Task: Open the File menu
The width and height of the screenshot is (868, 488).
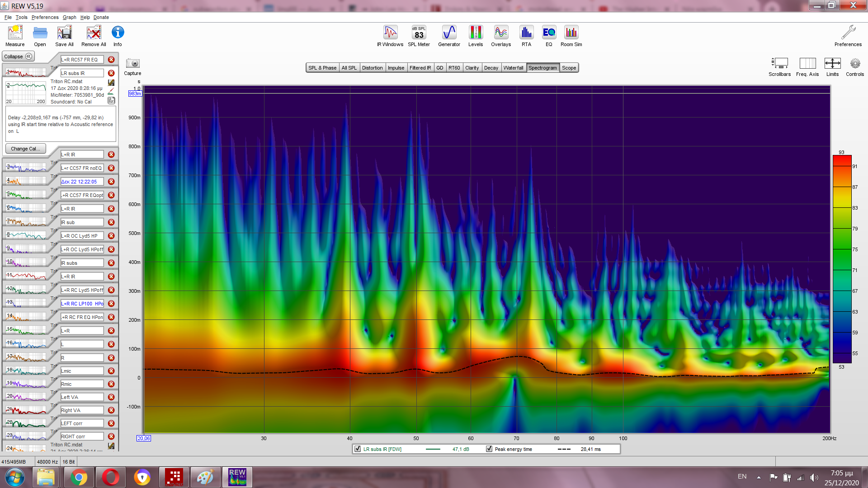Action: coord(8,17)
